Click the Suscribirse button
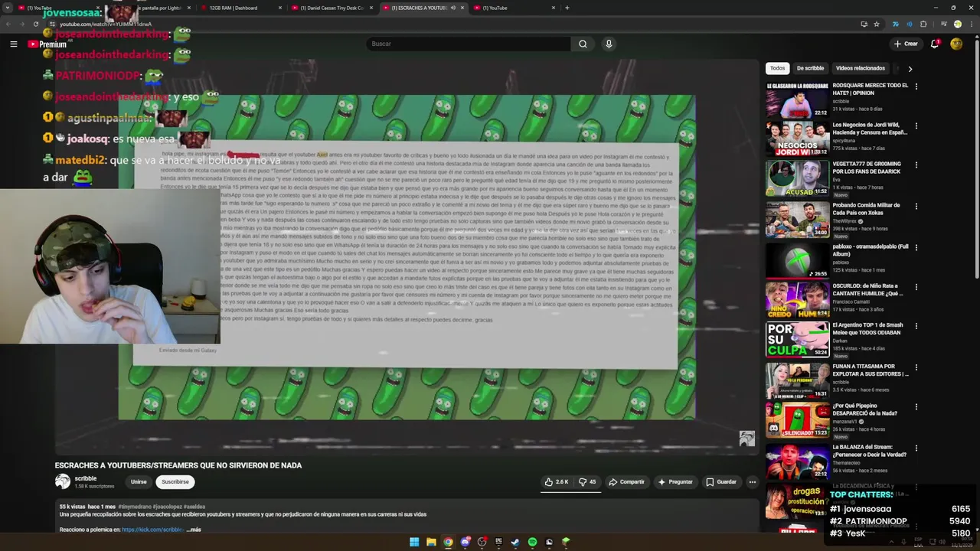This screenshot has height=551, width=980. pos(175,481)
